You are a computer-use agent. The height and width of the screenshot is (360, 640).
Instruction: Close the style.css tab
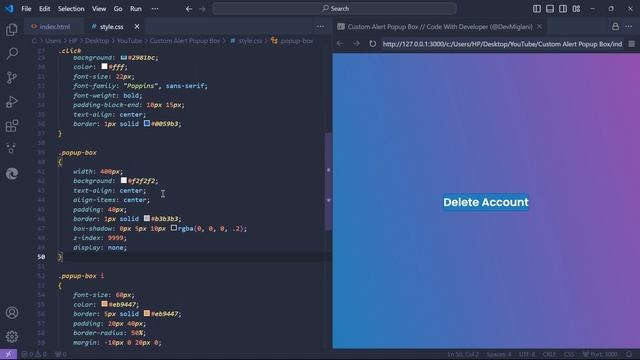137,27
